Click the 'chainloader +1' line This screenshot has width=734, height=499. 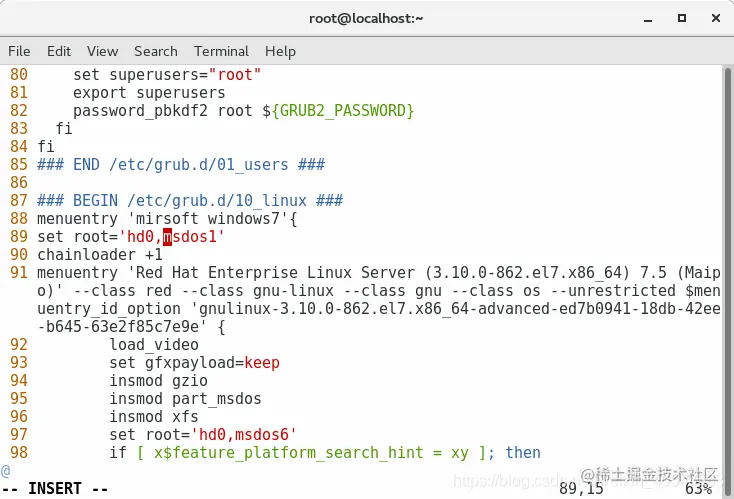pyautogui.click(x=100, y=255)
